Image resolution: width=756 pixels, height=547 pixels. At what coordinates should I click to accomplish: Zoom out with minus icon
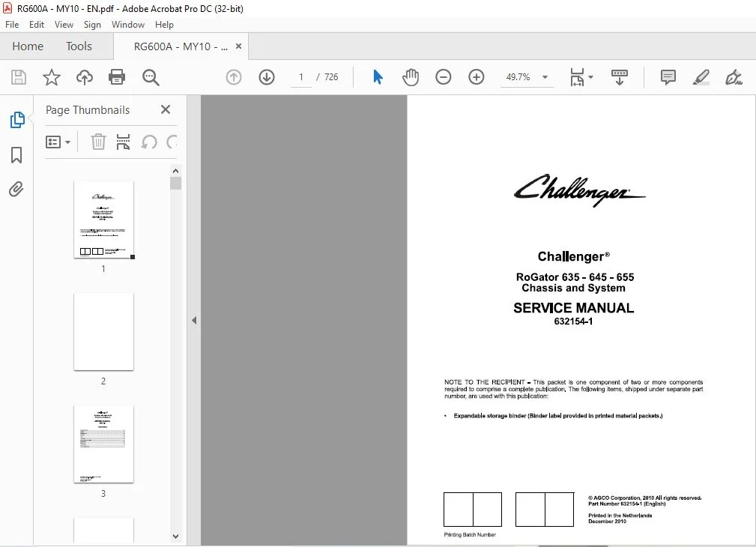[x=443, y=77]
